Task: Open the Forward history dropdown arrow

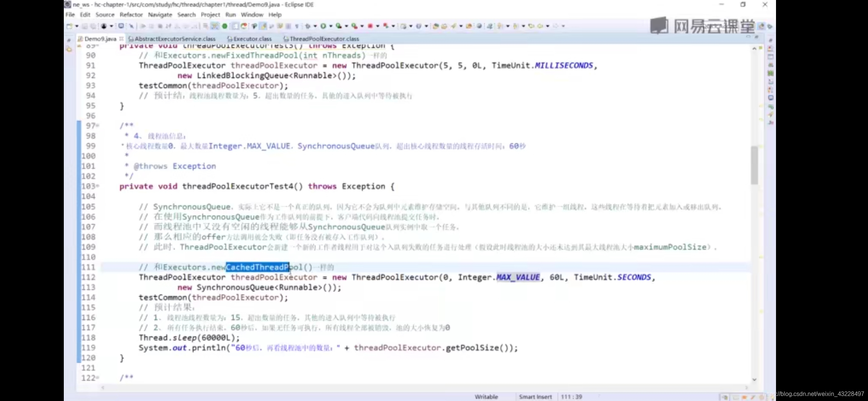Action: click(x=563, y=26)
